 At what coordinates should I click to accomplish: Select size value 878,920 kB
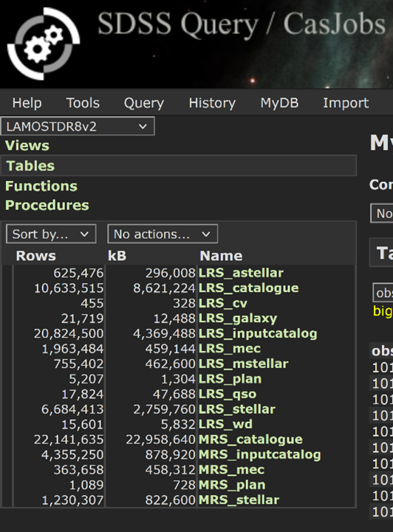coord(170,454)
